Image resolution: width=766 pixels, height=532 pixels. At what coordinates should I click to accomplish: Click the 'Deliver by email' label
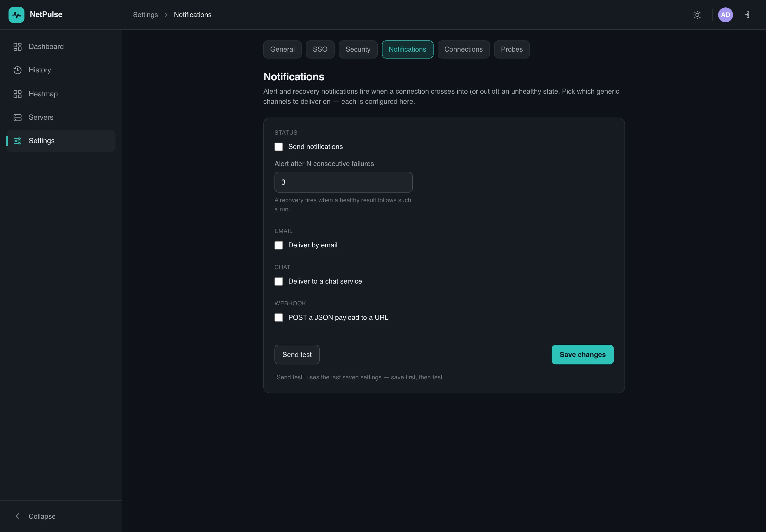313,245
